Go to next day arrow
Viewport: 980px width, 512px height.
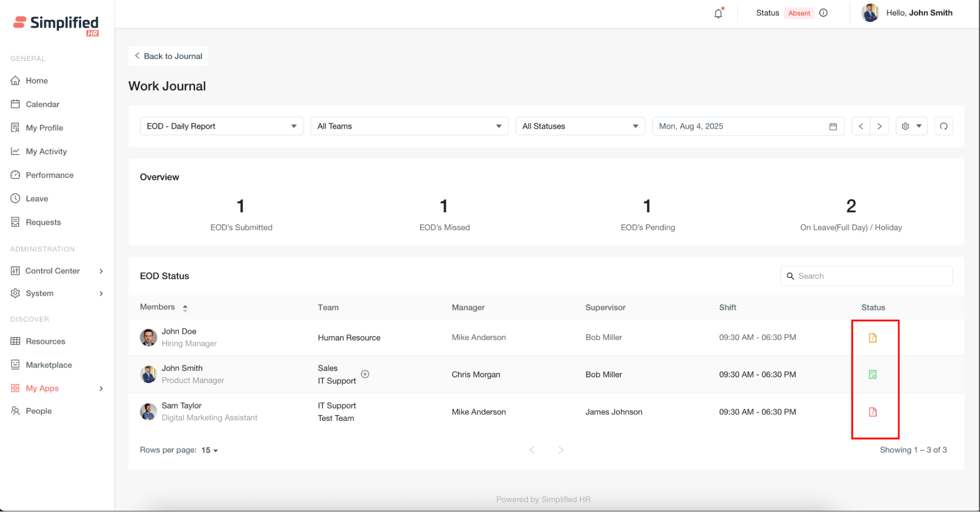[x=879, y=126]
